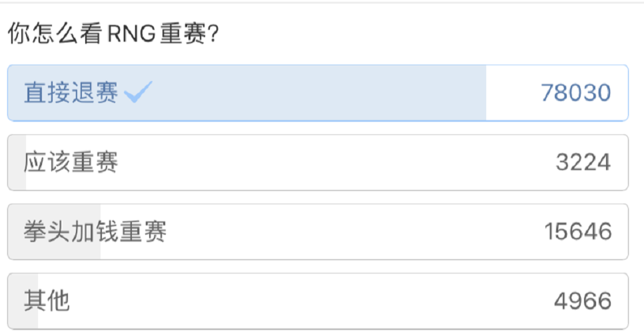Vote for the 应该重赛 option
Screen dimensions: 644x336
pos(317,162)
